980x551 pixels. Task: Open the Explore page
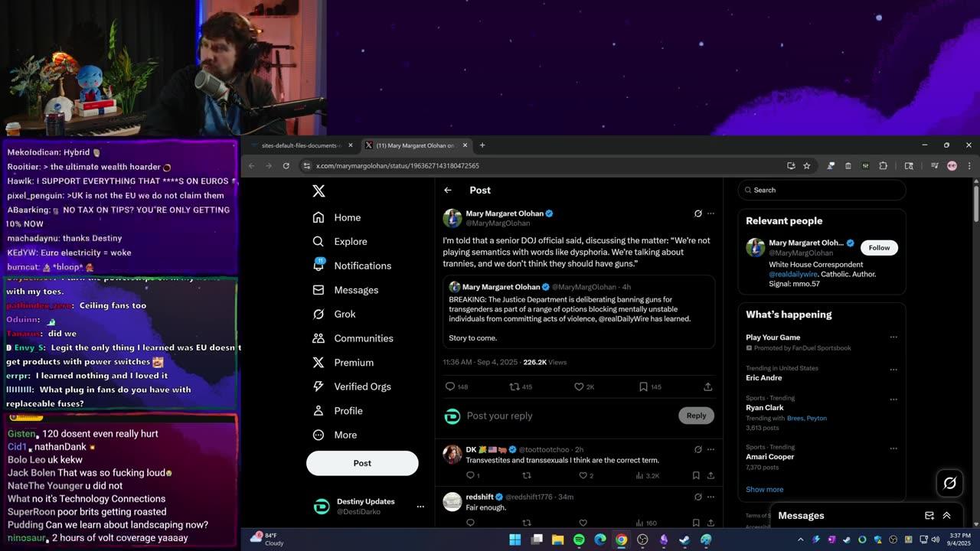(340, 241)
